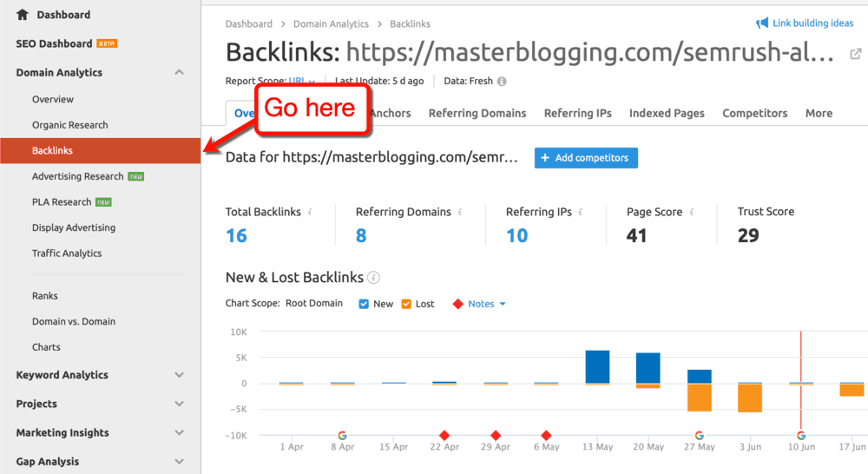The height and width of the screenshot is (474, 868).
Task: Expand the Keyword Analytics section
Action: point(179,375)
